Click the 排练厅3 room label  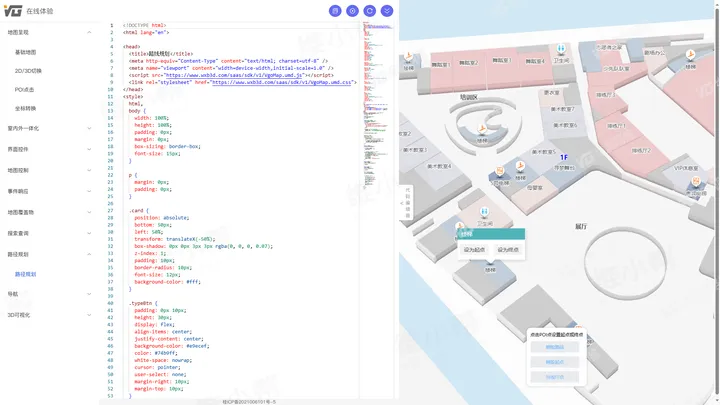(606, 95)
